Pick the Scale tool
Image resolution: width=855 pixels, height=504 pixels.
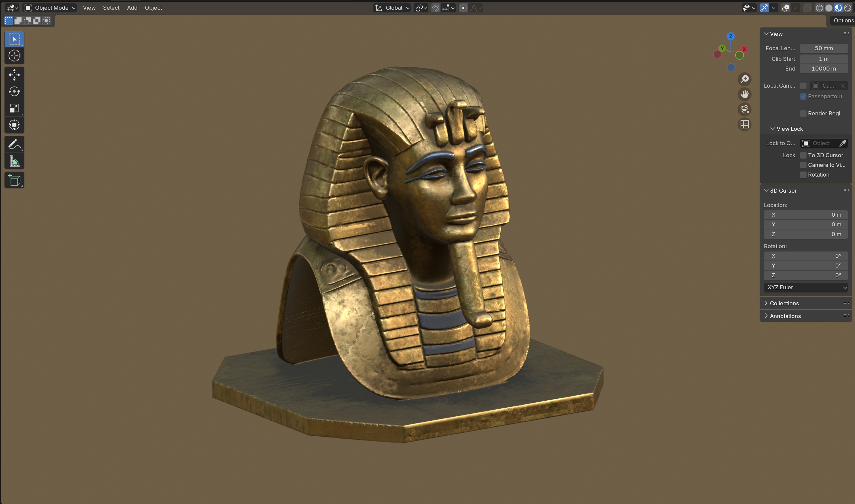coord(14,108)
